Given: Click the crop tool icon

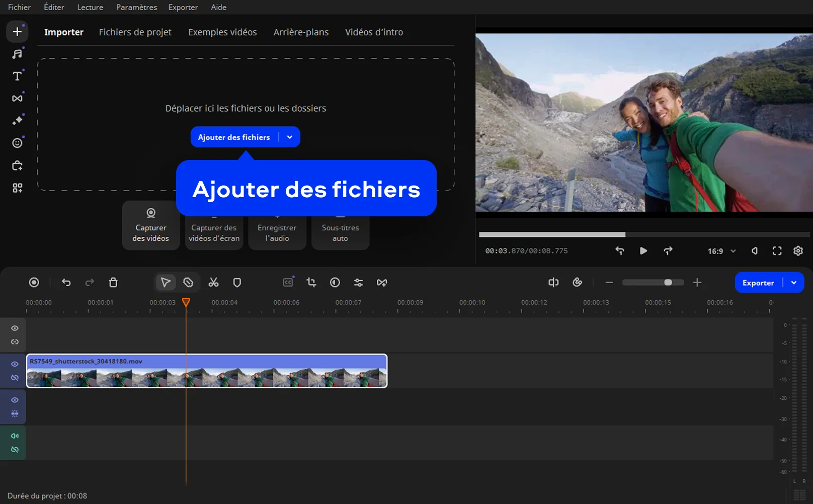Looking at the screenshot, I should 311,283.
